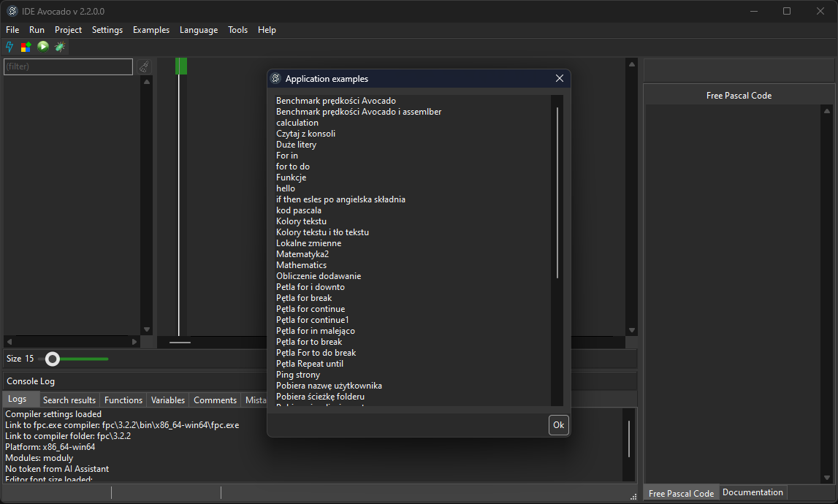Click the broom clear-filter icon

pyautogui.click(x=144, y=66)
